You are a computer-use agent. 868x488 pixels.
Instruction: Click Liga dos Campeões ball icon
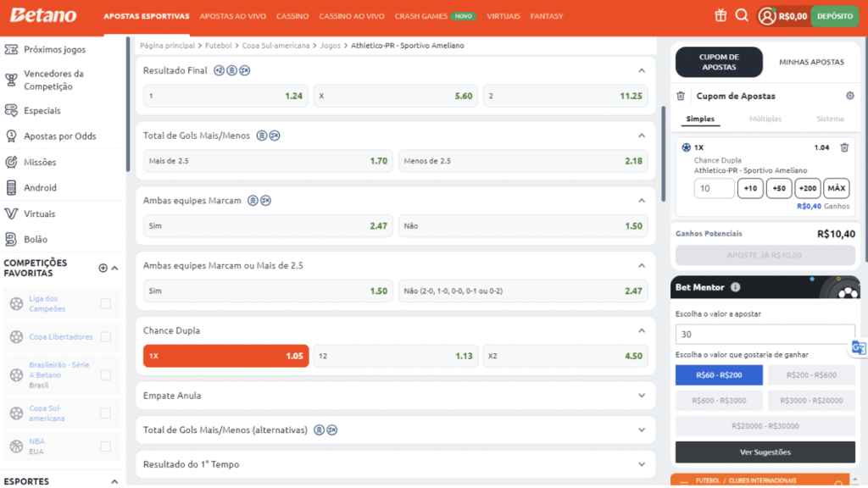pos(16,303)
